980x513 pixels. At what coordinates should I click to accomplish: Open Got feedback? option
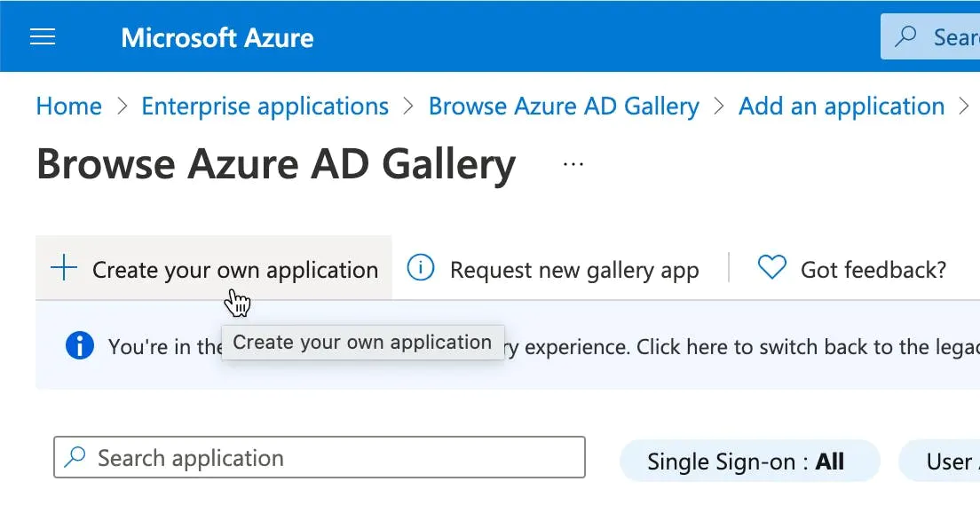pos(873,270)
